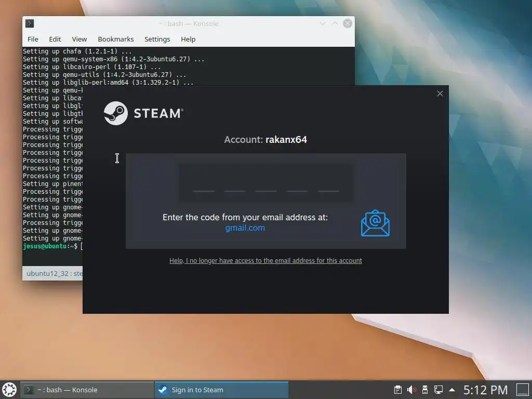Image resolution: width=532 pixels, height=399 pixels.
Task: Open the Bookmarks menu in Konsole
Action: [116, 39]
